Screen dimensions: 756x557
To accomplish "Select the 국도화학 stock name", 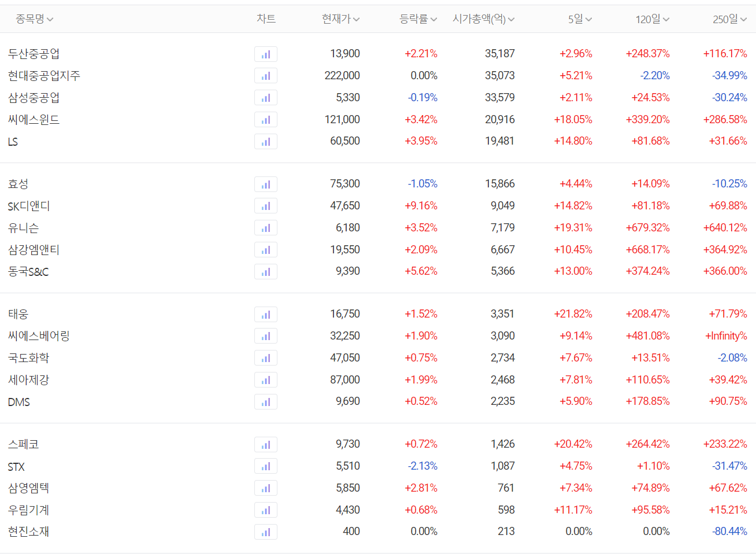I will coord(28,358).
